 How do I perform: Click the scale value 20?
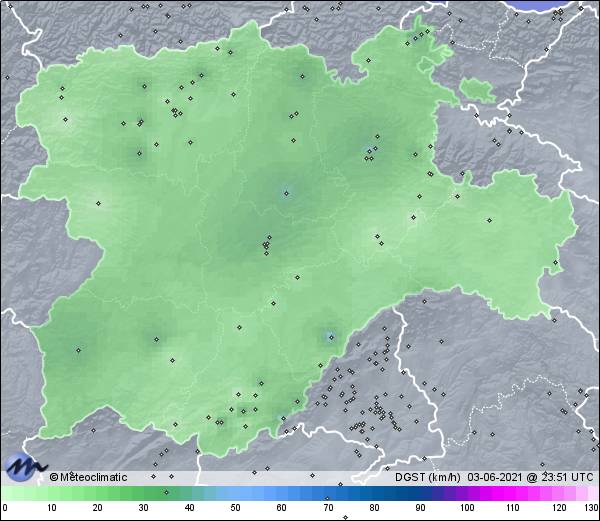click(x=98, y=508)
